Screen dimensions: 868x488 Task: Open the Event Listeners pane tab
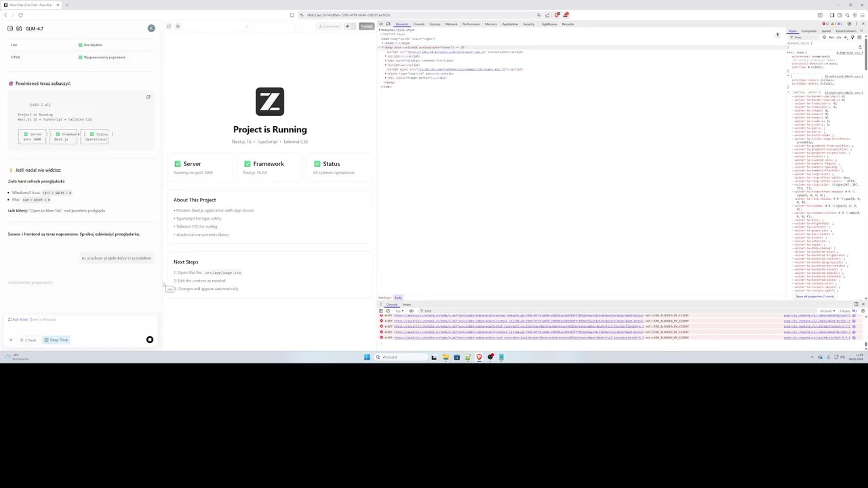pos(846,30)
